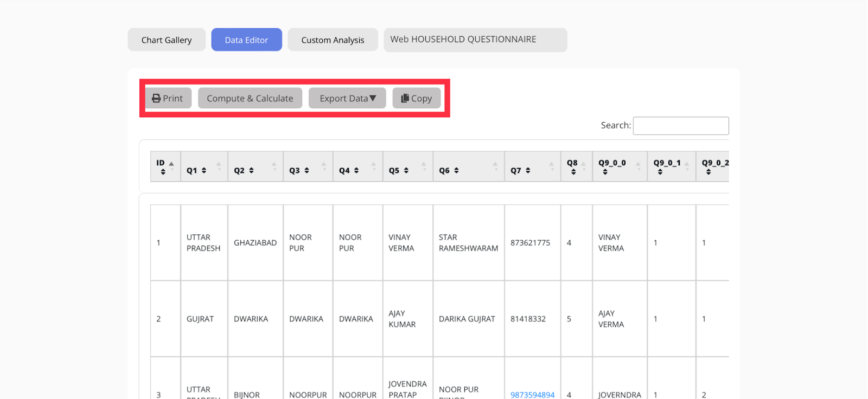Open the Custom Analysis tab
Image resolution: width=868 pixels, height=399 pixels.
point(333,40)
